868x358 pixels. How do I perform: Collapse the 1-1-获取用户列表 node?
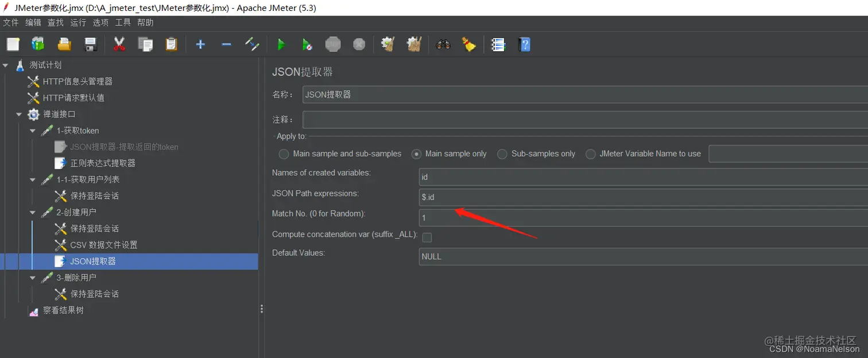tap(33, 180)
